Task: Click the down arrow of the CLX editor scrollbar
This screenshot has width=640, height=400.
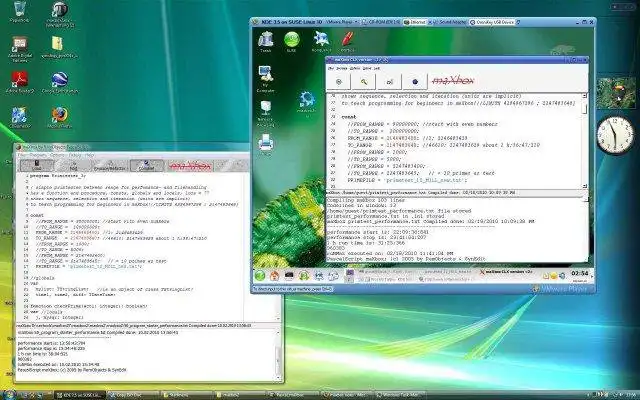Action: tap(584, 186)
